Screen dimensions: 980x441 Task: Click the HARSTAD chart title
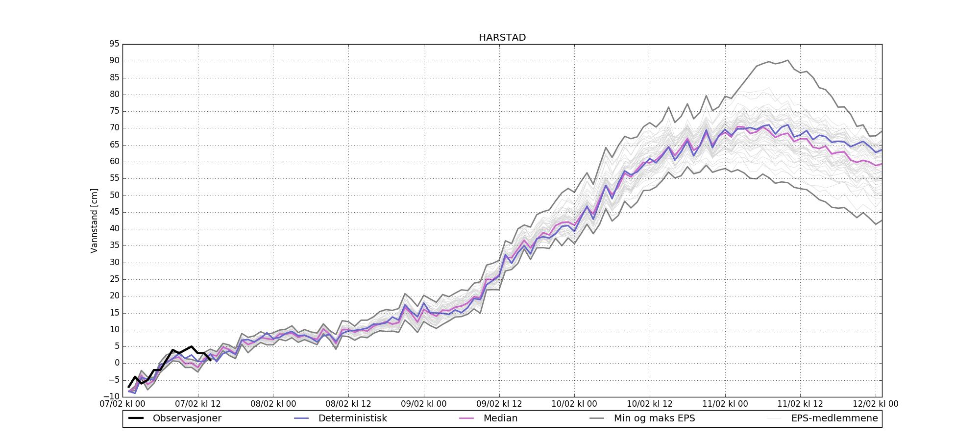[502, 38]
